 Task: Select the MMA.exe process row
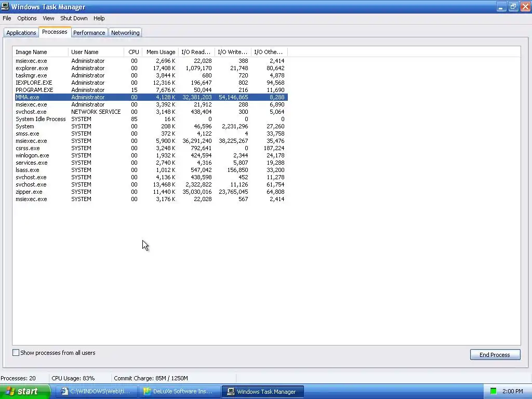point(150,97)
